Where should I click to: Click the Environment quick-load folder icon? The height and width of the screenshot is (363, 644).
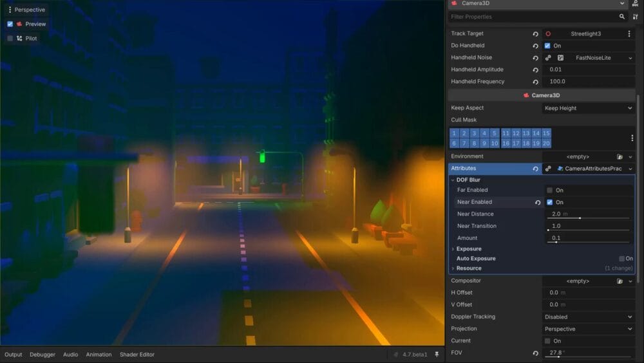(x=620, y=157)
